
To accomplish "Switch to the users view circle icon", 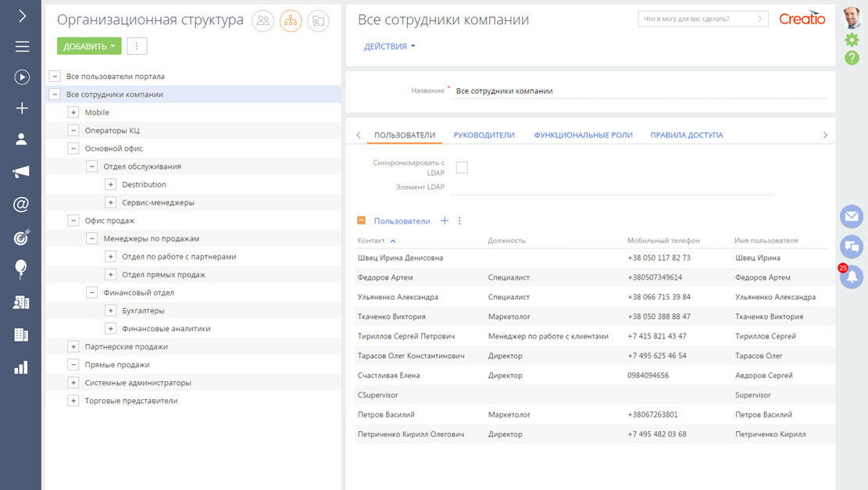I will pos(263,21).
